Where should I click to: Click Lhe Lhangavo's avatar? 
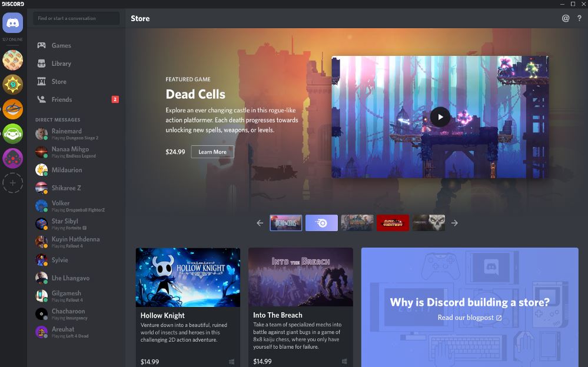[x=41, y=278]
